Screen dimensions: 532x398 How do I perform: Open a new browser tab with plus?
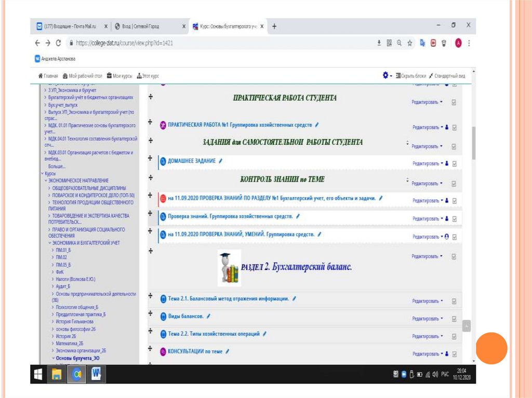coord(274,26)
